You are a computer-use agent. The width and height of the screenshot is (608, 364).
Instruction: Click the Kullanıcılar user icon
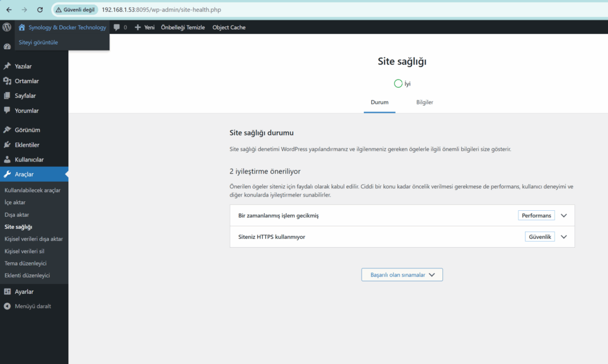(7, 160)
